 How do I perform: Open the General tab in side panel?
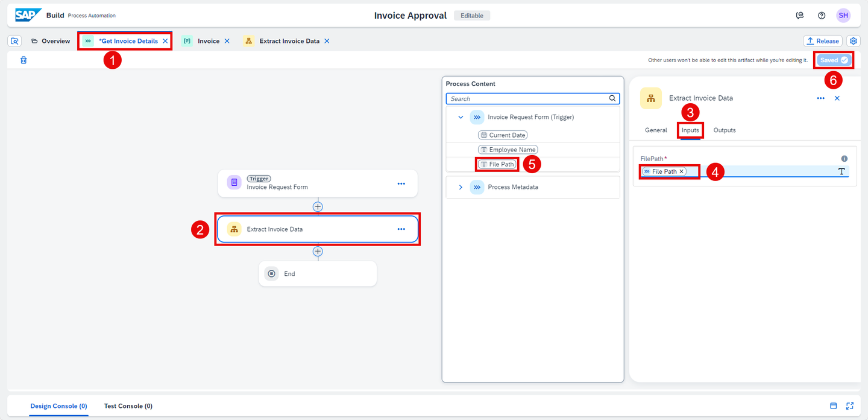point(656,130)
